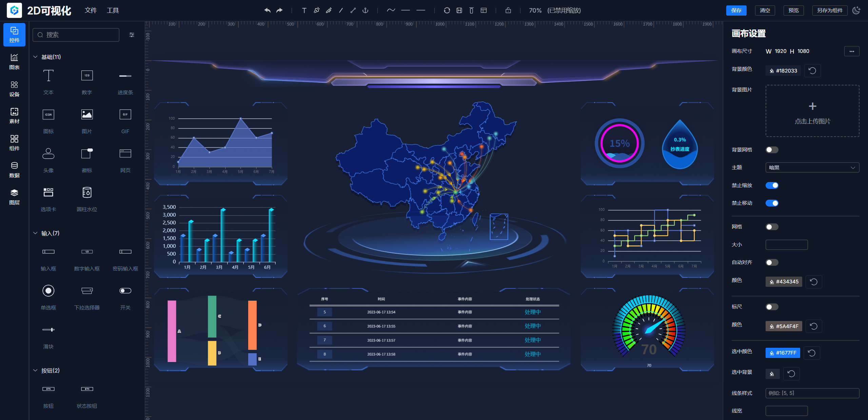Pick the 徽标 badge widget
The height and width of the screenshot is (420, 868).
click(87, 160)
